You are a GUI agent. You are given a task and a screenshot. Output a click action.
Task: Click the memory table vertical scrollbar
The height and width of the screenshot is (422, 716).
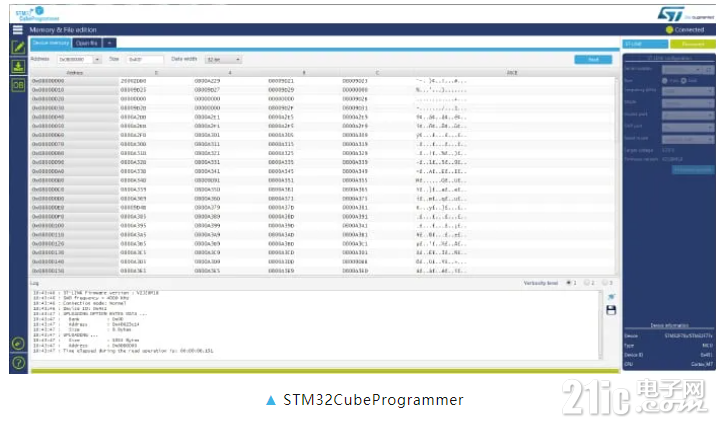pos(616,176)
